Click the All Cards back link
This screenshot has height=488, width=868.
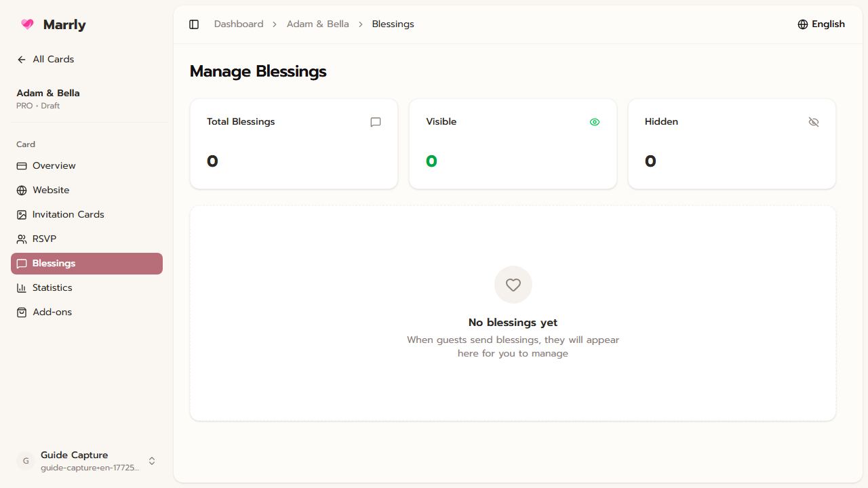pyautogui.click(x=45, y=59)
